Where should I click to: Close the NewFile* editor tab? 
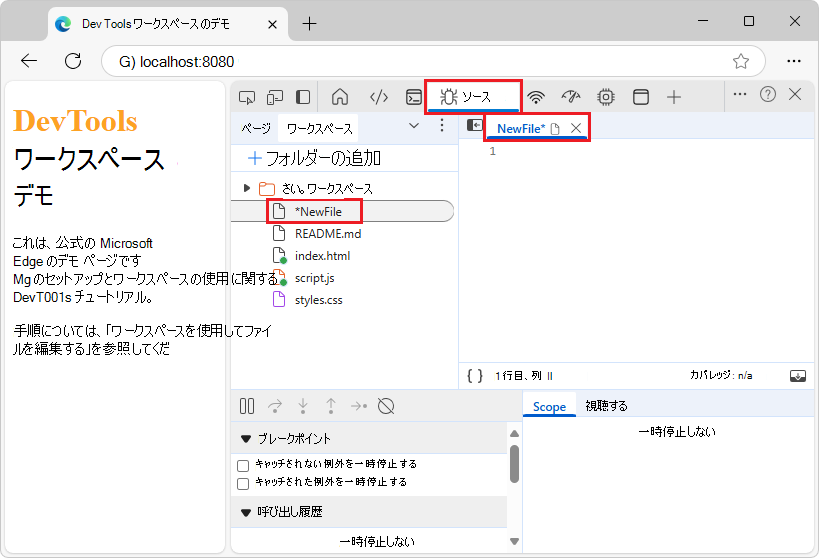[x=576, y=128]
